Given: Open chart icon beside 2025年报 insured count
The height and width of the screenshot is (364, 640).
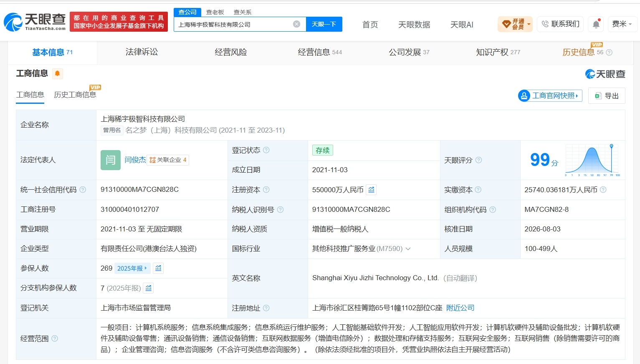Looking at the screenshot, I should point(158,268).
